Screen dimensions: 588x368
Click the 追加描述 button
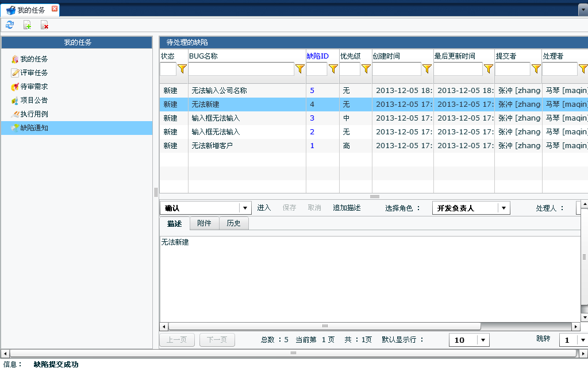(x=347, y=208)
